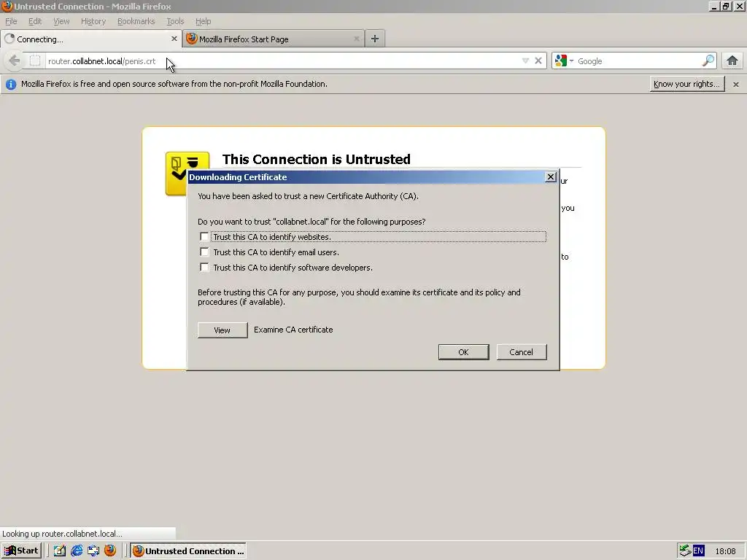Confirm the certificate dialog with OK
Viewport: 747px width, 560px height.
(x=463, y=352)
